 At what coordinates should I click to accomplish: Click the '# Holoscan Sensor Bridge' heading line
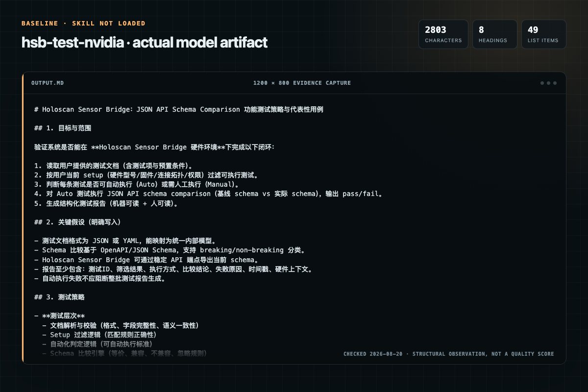click(x=179, y=110)
